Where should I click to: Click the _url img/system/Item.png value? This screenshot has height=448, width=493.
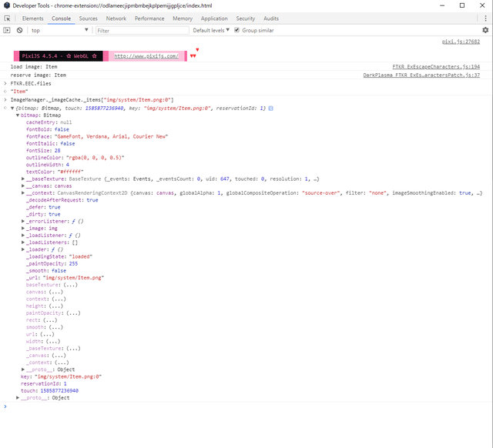pos(73,278)
